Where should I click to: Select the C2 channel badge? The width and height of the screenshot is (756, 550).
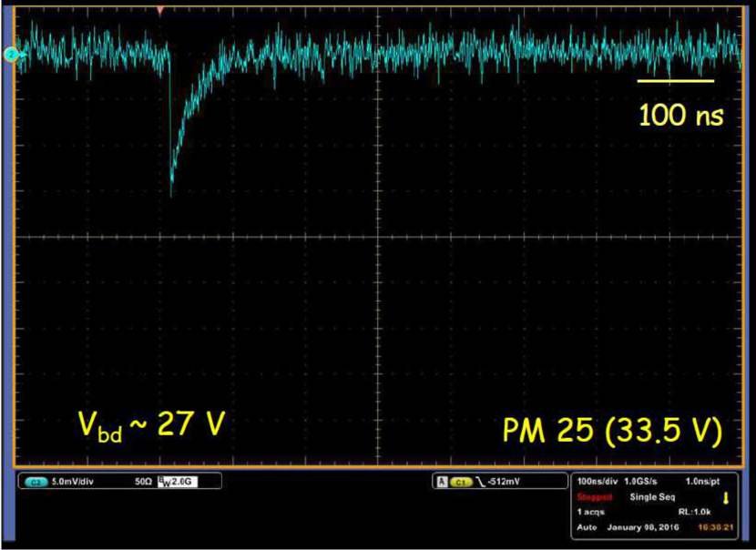36,482
